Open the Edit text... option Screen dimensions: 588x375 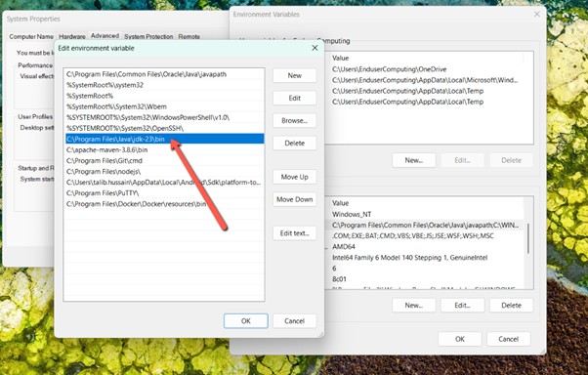coord(294,232)
